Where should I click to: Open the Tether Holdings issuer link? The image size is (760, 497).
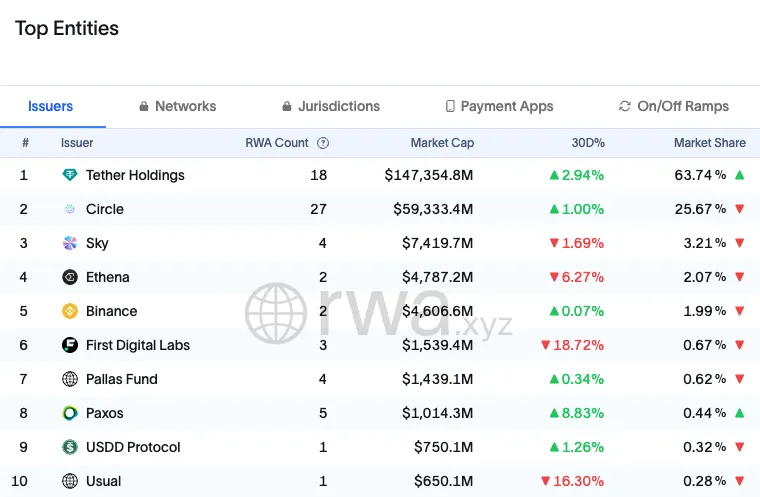(x=135, y=175)
